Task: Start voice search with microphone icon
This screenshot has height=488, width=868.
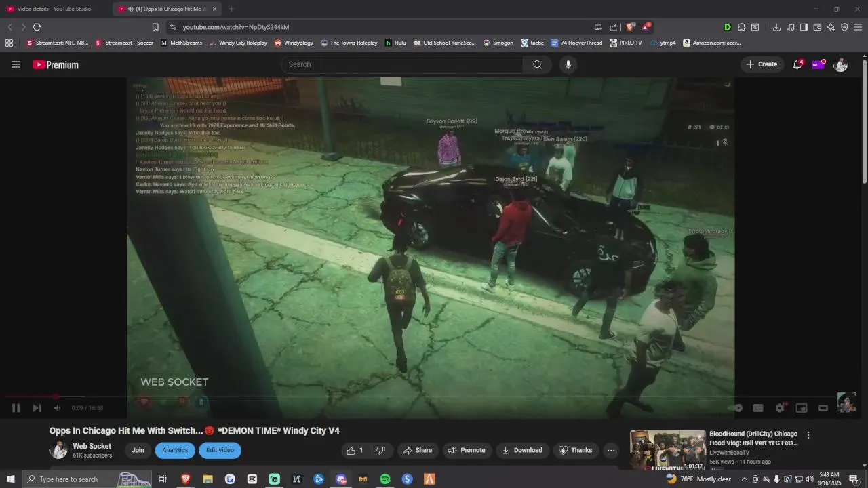Action: 568,64
